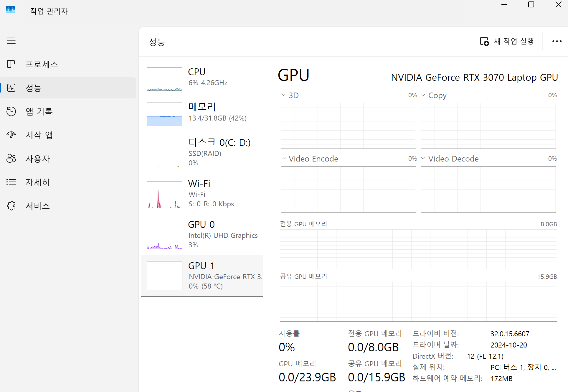Select the 성능 (Performance) heartbeat icon

point(11,88)
